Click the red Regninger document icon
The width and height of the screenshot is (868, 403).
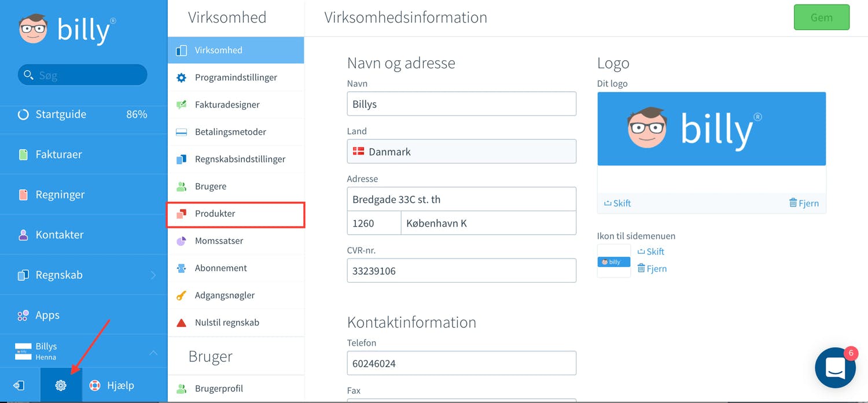tap(23, 195)
